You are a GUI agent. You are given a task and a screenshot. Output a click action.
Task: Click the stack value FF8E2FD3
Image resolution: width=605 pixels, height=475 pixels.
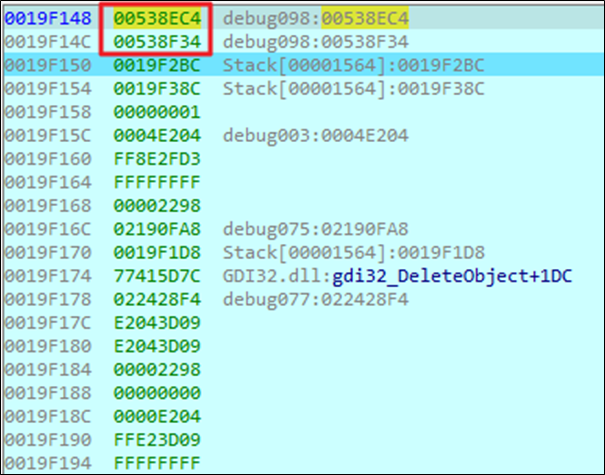coord(157,159)
